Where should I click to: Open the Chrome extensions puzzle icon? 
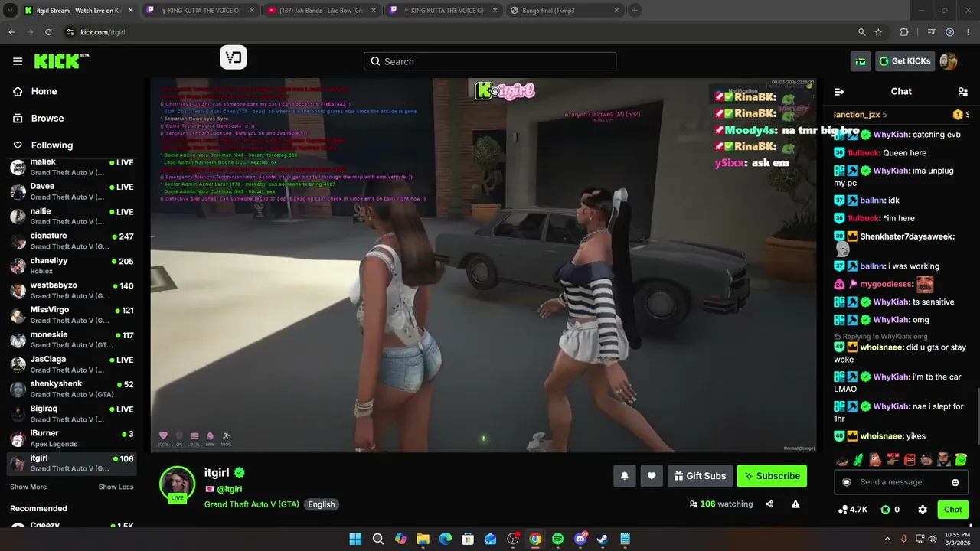coord(904,32)
